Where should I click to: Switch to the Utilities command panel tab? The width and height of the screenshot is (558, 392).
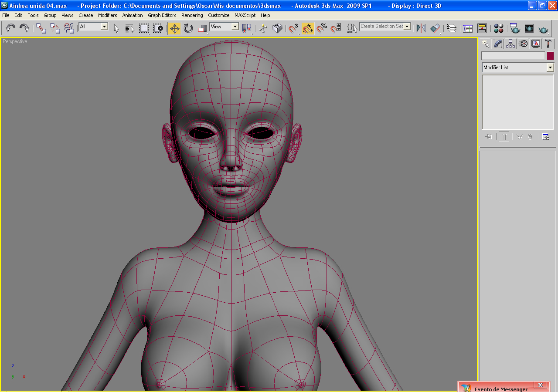tap(548, 44)
